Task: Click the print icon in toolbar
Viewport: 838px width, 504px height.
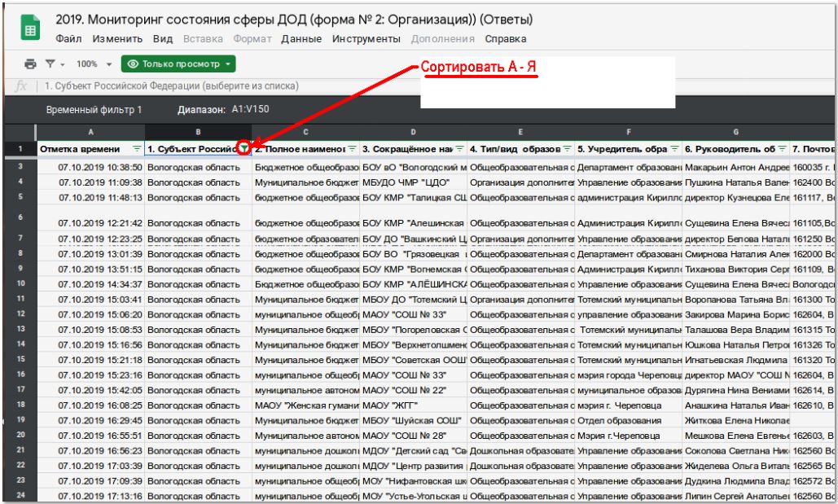Action: click(x=30, y=63)
